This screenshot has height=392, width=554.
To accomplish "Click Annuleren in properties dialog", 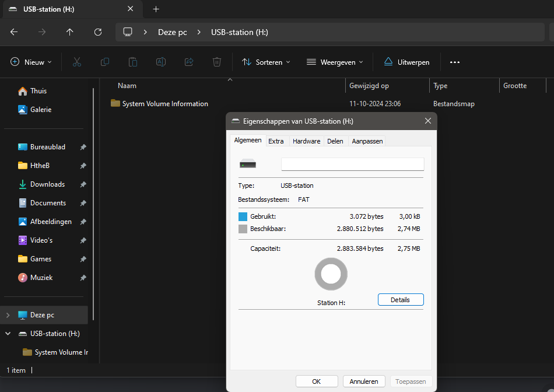I will 364,381.
